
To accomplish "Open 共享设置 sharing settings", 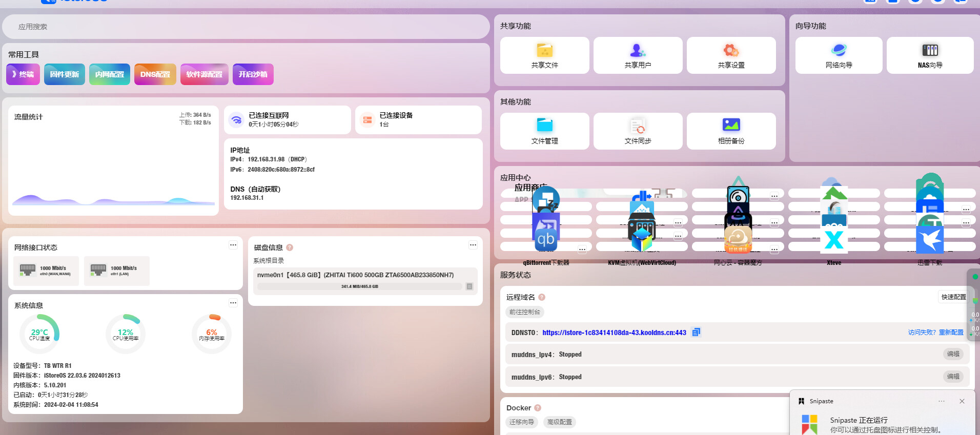I will tap(731, 55).
